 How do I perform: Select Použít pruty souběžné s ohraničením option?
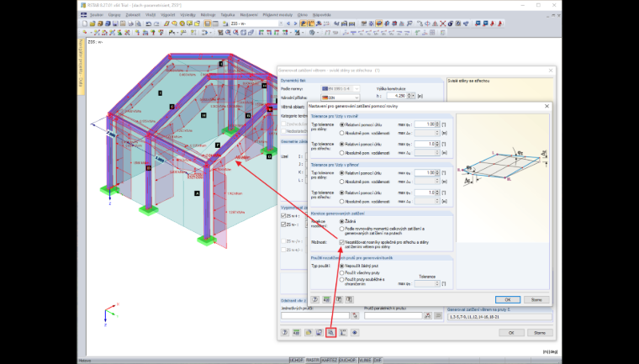[x=342, y=280]
